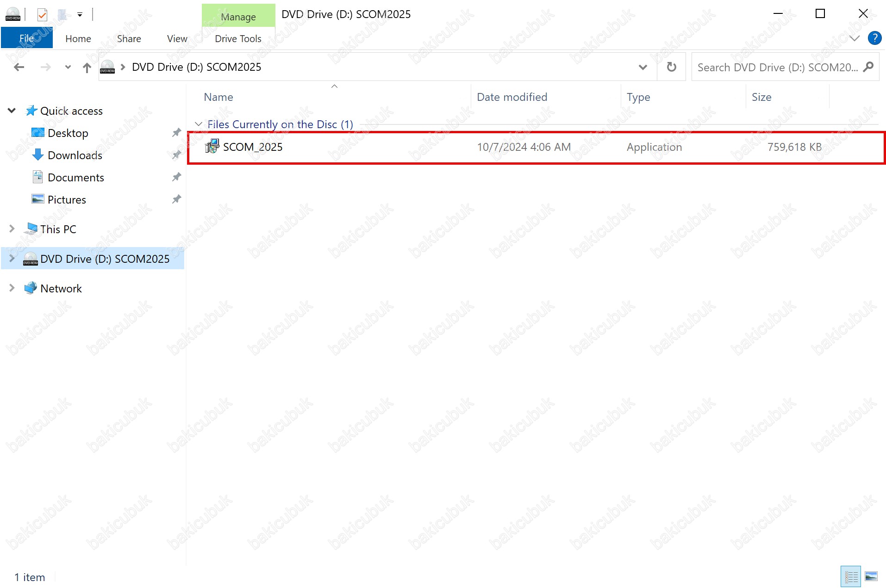Click the Downloads arrow icon in sidebar

[x=38, y=155]
